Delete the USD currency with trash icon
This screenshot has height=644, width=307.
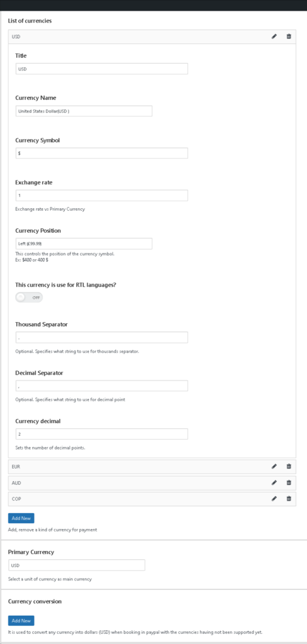[289, 36]
